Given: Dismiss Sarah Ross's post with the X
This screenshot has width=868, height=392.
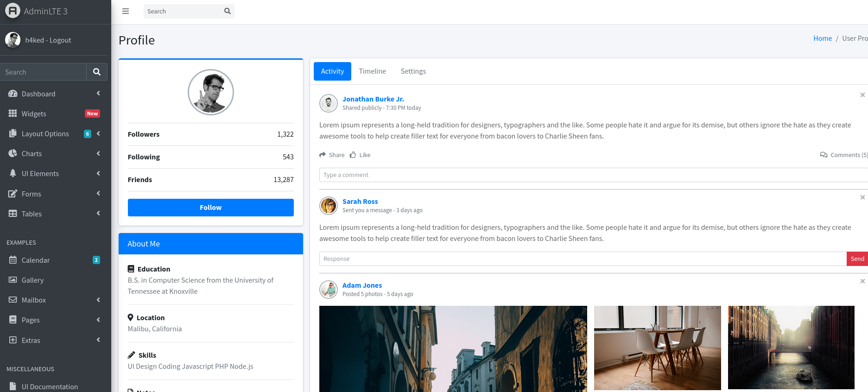Looking at the screenshot, I should pos(862,197).
